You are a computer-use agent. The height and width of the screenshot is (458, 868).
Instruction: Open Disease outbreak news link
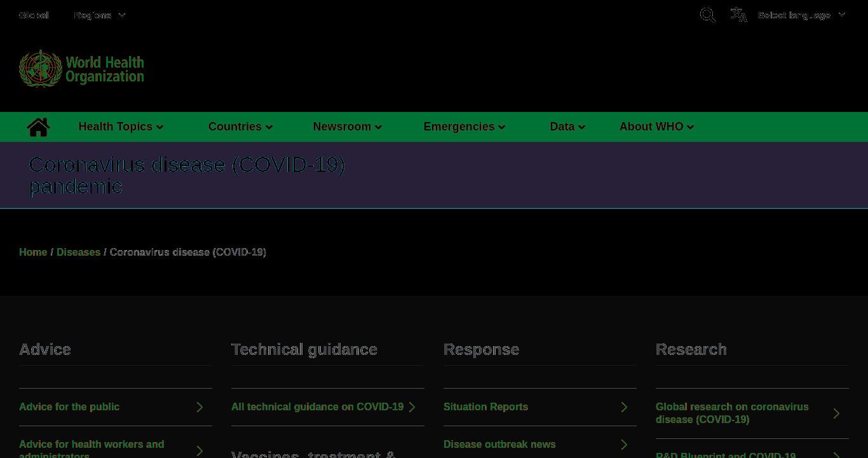[499, 445]
